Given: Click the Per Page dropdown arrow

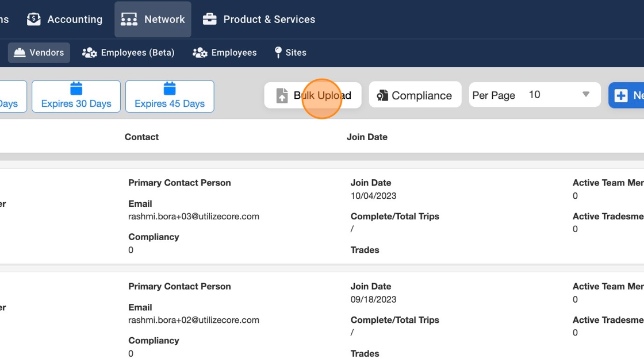Looking at the screenshot, I should click(586, 95).
